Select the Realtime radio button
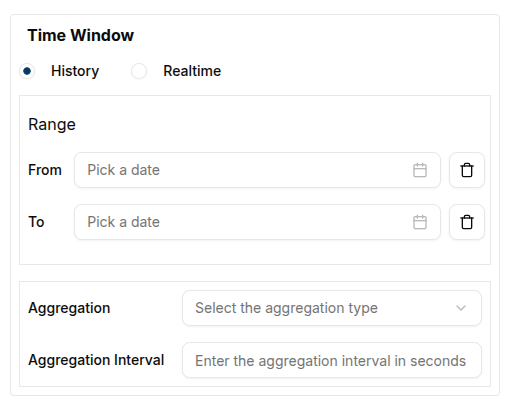Screen dimensions: 518x411 tap(139, 71)
